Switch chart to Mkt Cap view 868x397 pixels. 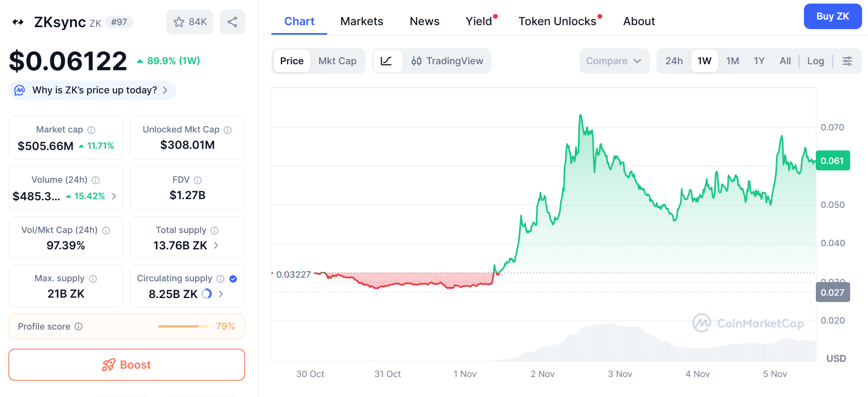pos(337,61)
